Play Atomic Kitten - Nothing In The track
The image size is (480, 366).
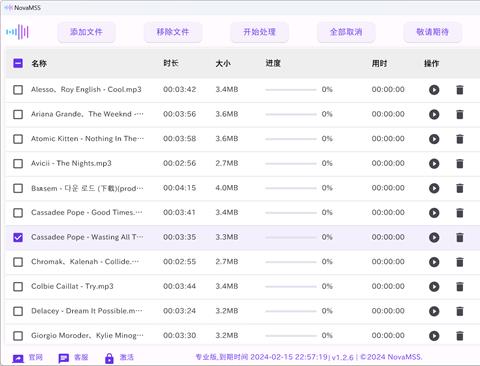pyautogui.click(x=434, y=139)
